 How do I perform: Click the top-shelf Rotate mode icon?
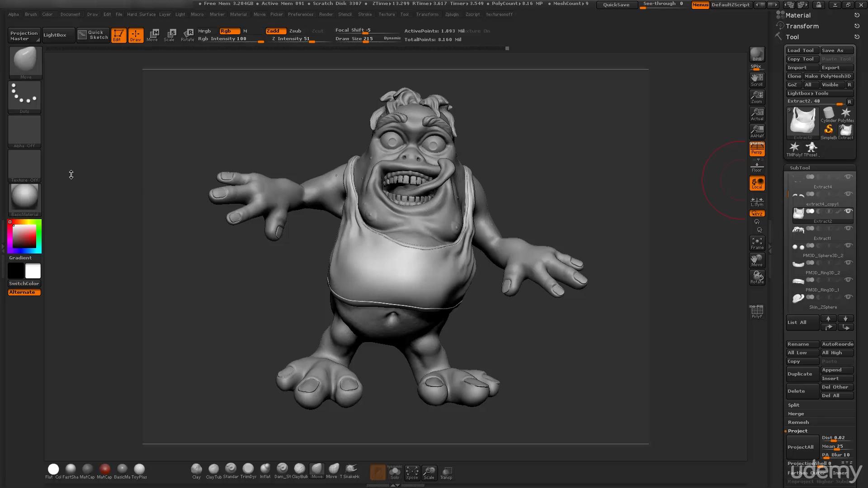(188, 35)
